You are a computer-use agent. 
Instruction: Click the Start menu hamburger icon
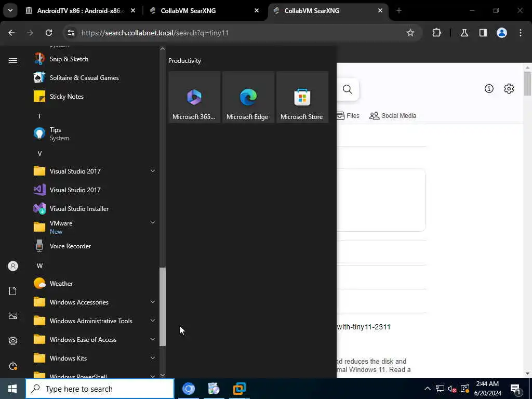tap(13, 60)
